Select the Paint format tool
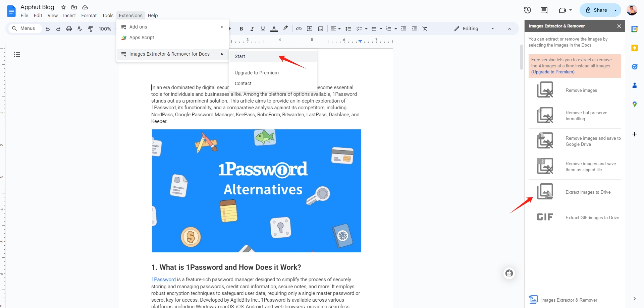Screen dimensions: 644x308 (x=90, y=29)
